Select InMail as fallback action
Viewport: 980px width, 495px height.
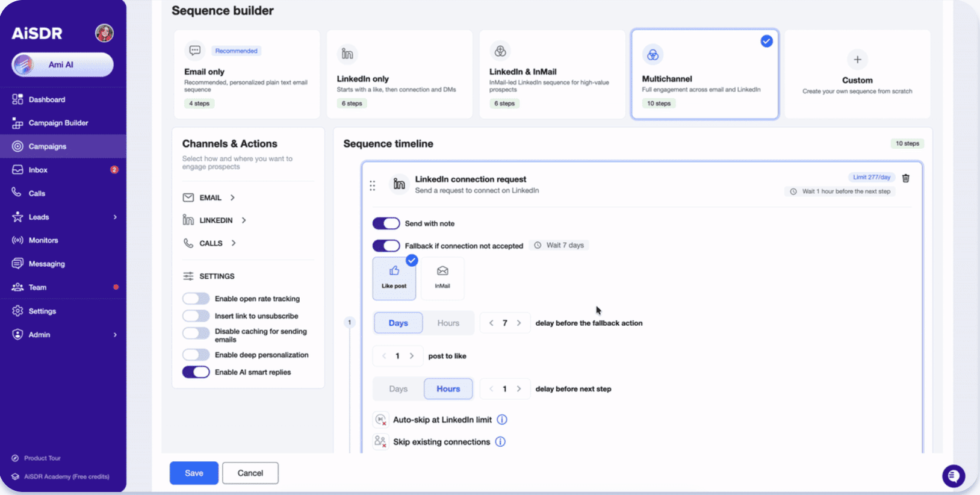tap(442, 278)
